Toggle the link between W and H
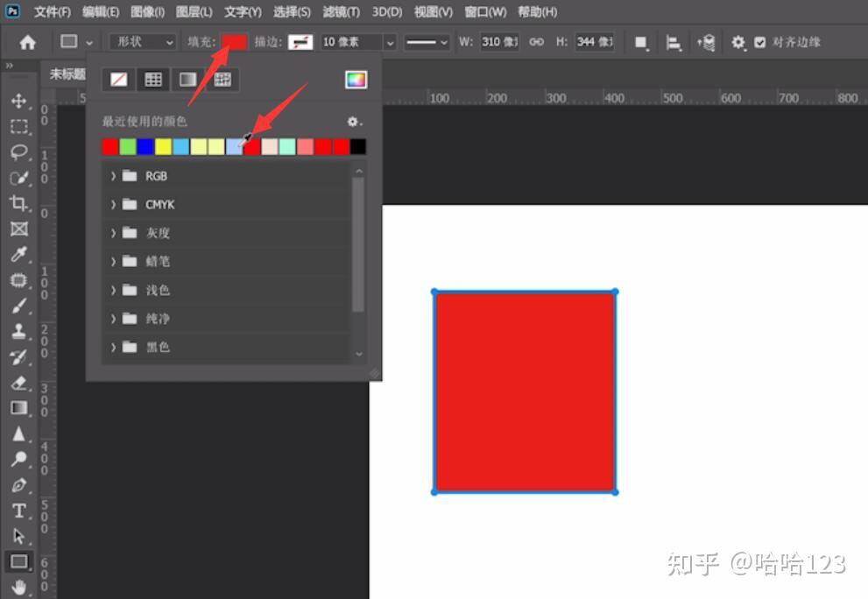The width and height of the screenshot is (868, 599). (x=536, y=41)
